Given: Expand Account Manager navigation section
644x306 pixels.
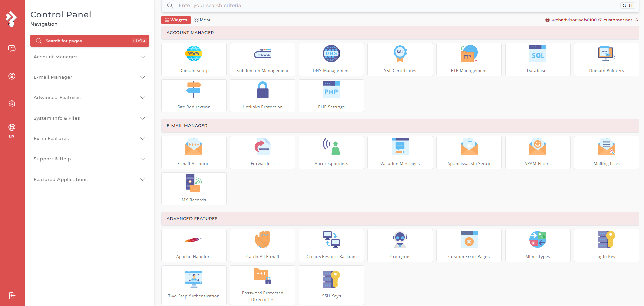Looking at the screenshot, I should tap(89, 57).
